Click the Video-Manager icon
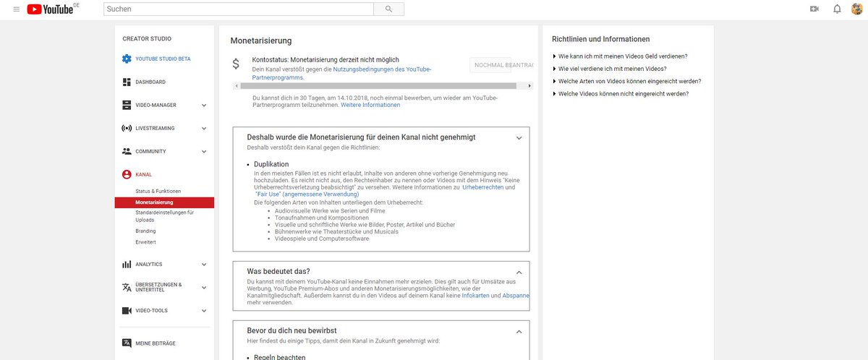The width and height of the screenshot is (868, 360). (x=127, y=105)
